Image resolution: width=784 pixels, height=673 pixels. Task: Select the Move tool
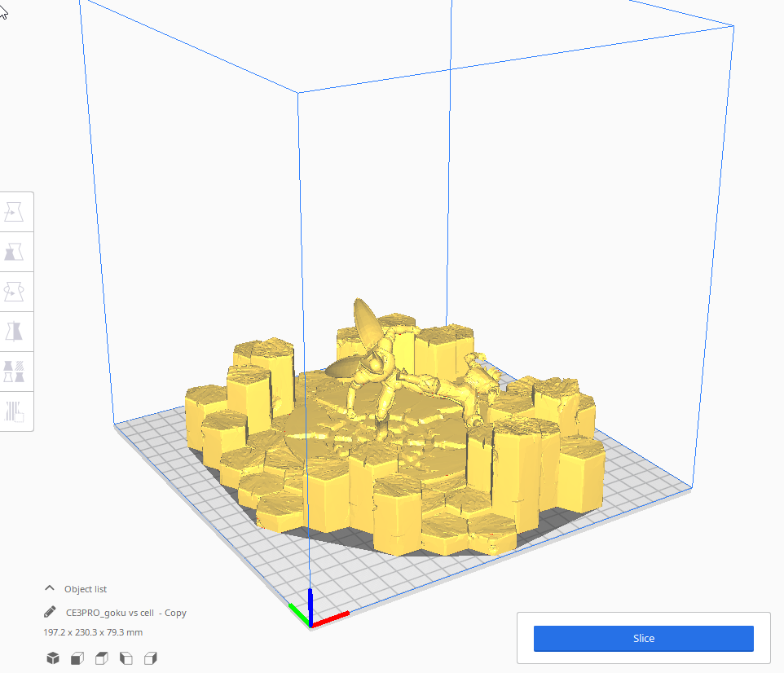(x=16, y=210)
